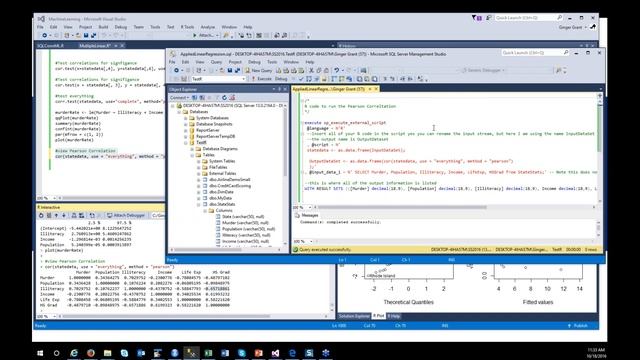The height and width of the screenshot is (360, 640).
Task: Click the Cut scissors icon in SSMS
Action: (311, 71)
